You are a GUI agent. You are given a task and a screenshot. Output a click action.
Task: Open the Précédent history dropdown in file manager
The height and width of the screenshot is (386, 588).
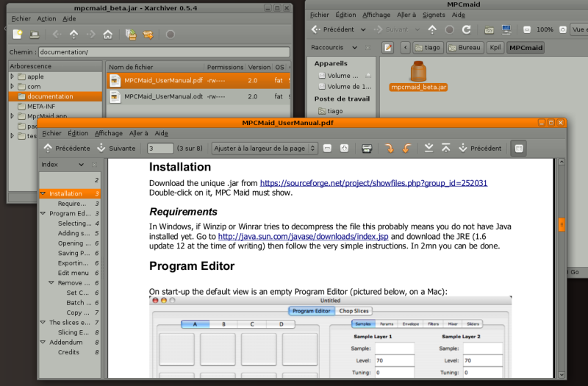[x=363, y=29]
